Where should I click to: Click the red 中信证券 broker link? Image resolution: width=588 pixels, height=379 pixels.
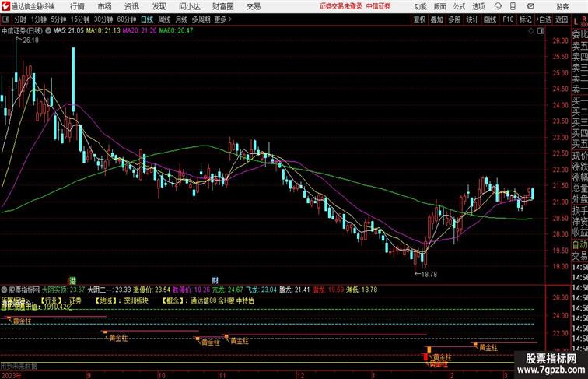coord(378,6)
